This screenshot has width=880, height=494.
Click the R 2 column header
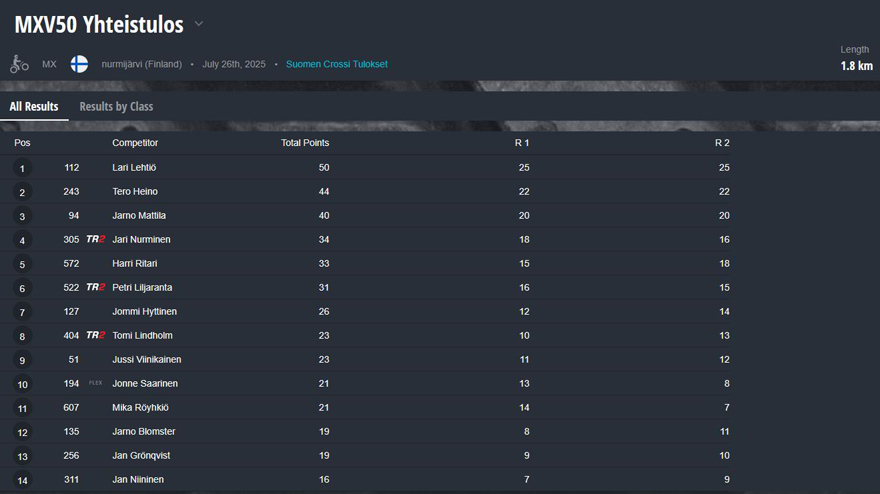pos(722,143)
